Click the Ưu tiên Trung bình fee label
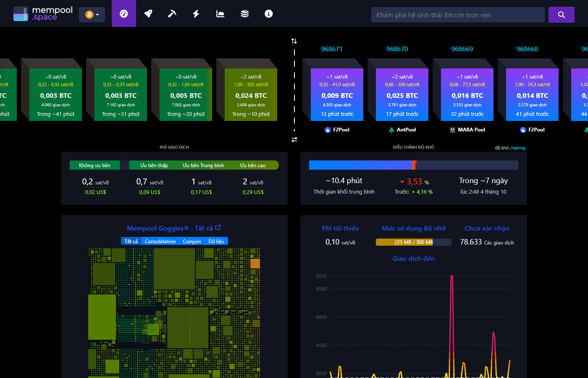Image resolution: width=588 pixels, height=378 pixels. (203, 165)
